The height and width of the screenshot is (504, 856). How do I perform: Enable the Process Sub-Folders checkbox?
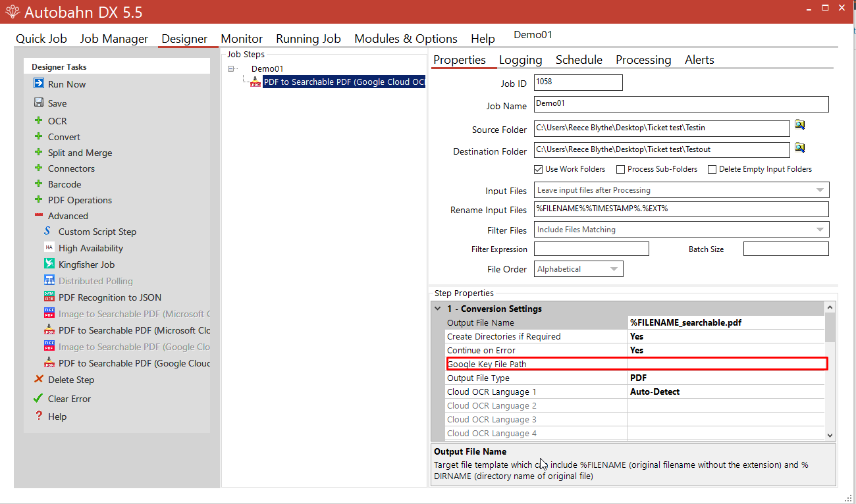pyautogui.click(x=621, y=169)
